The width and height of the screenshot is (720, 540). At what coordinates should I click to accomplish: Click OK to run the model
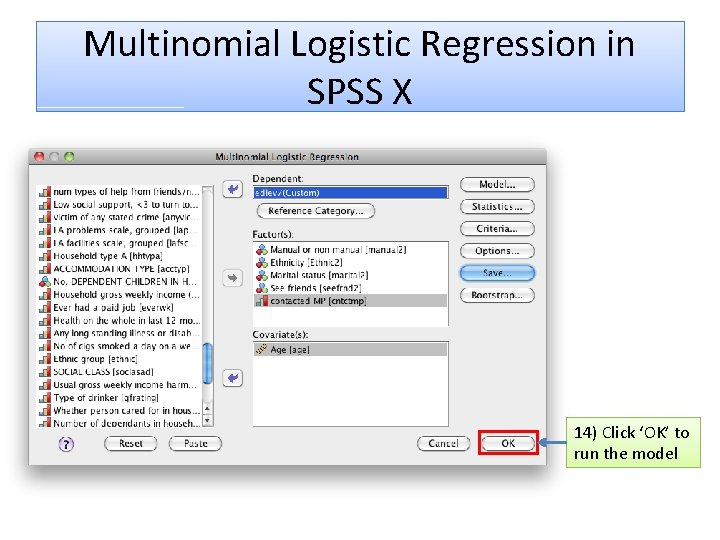pyautogui.click(x=508, y=443)
